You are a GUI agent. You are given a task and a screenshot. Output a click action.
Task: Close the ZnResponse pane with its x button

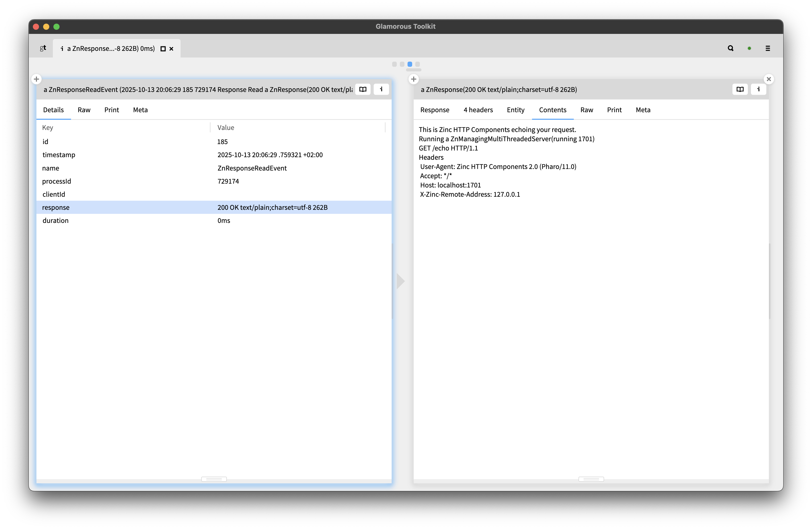[769, 79]
